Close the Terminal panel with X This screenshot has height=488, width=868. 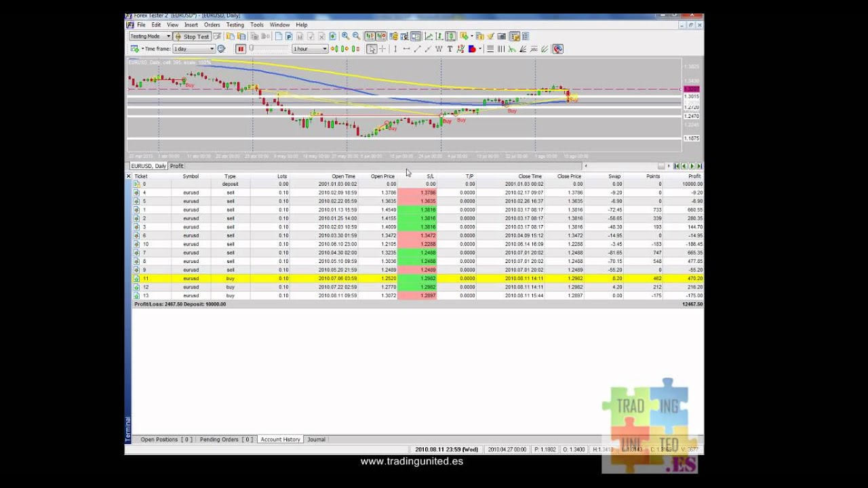tap(128, 176)
